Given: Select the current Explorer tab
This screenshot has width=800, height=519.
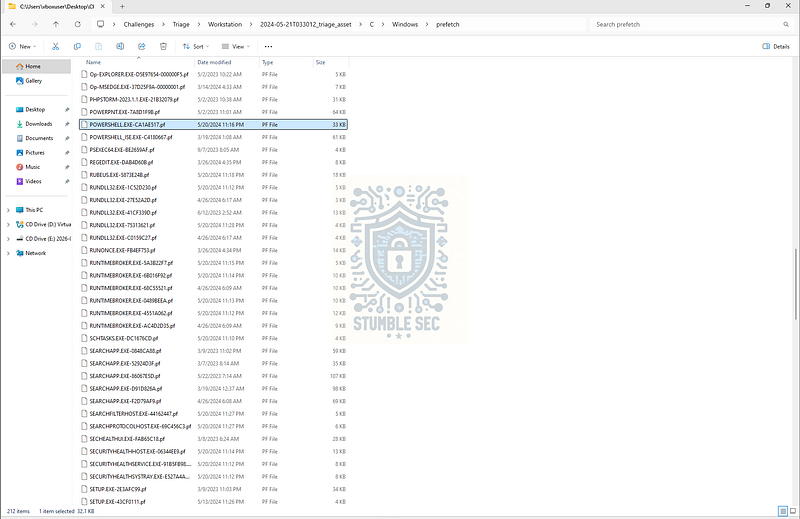Looking at the screenshot, I should tap(56, 7).
